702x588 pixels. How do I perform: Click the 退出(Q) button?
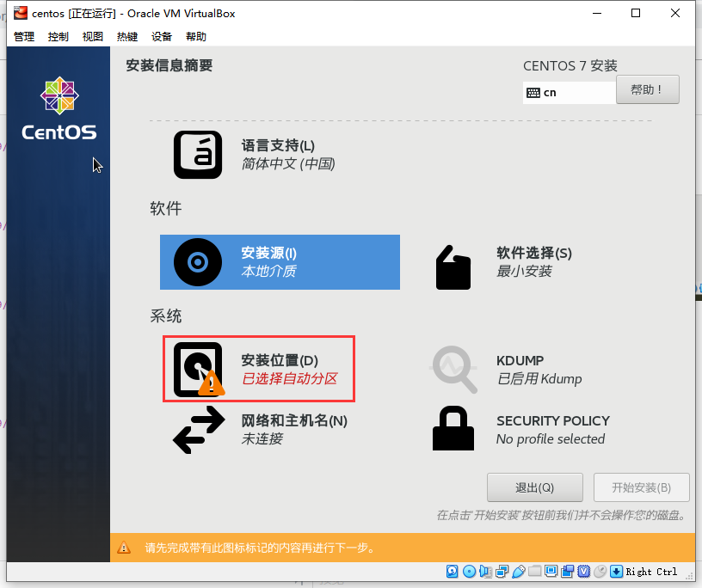pos(534,487)
